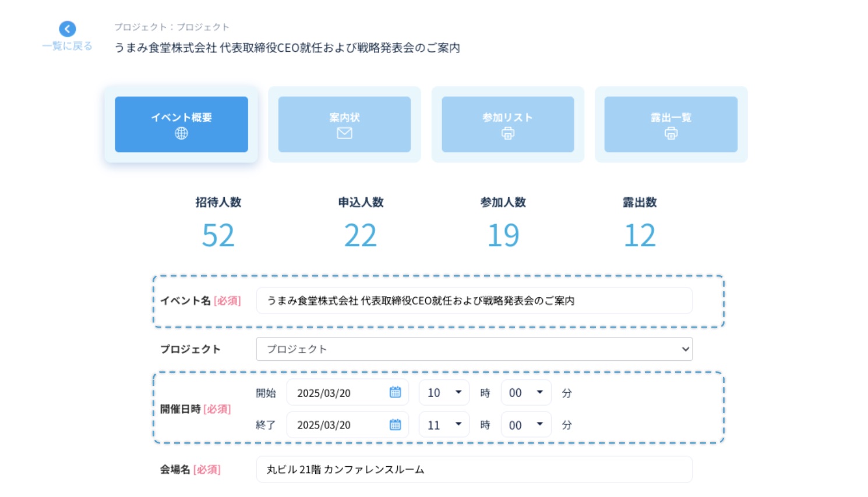The width and height of the screenshot is (868, 497).
Task: Click the イベント名 text field
Action: 474,301
